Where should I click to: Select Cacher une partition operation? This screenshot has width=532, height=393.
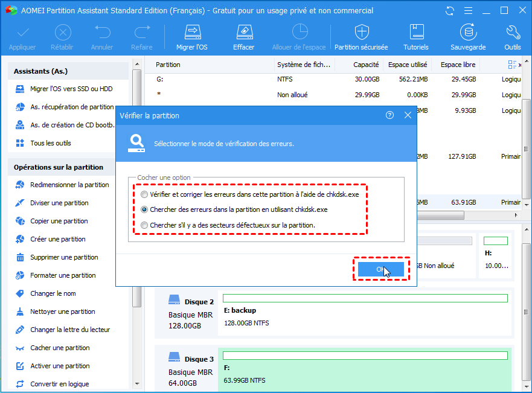click(x=53, y=348)
